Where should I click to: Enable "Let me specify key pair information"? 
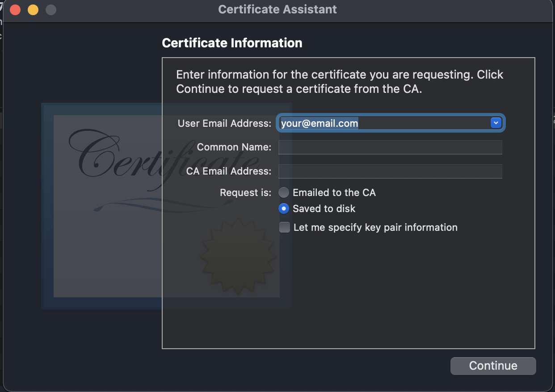coord(285,227)
